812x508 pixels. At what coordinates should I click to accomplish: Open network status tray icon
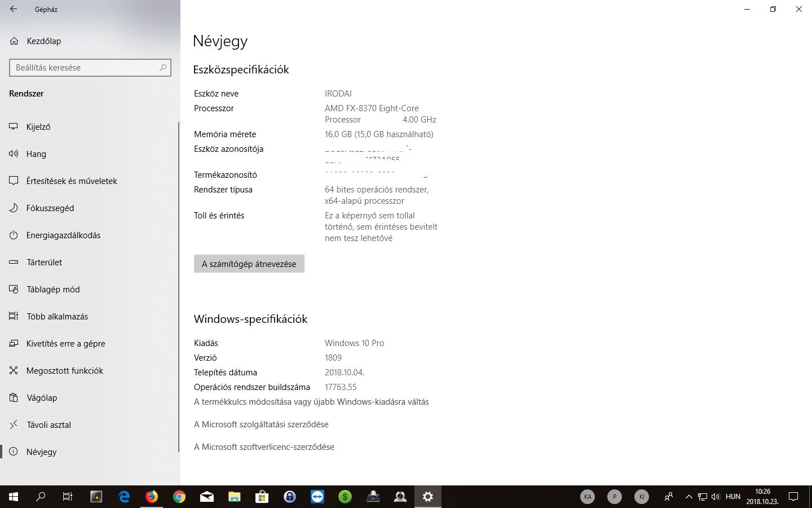click(x=703, y=497)
